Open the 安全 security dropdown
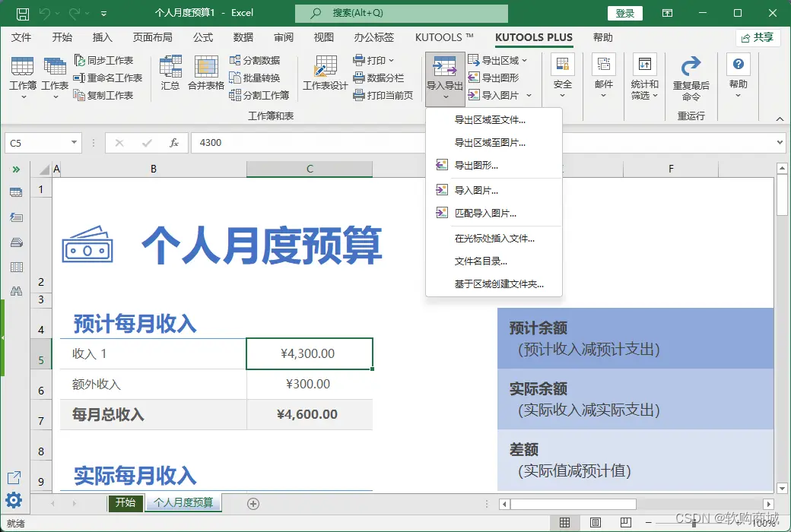Image resolution: width=791 pixels, height=532 pixels. (x=563, y=77)
